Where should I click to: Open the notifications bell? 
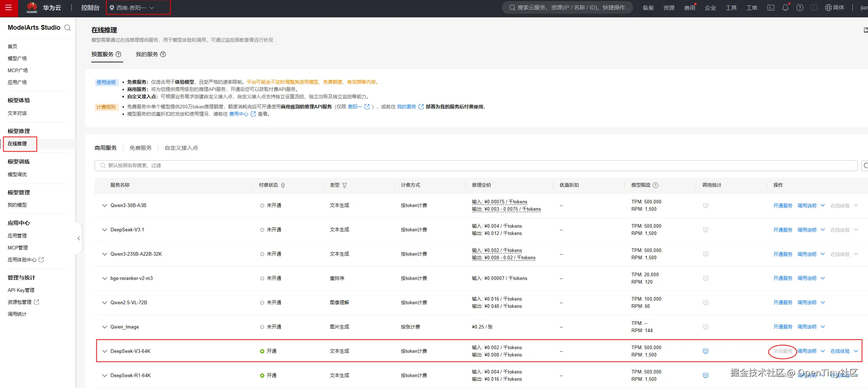(x=785, y=8)
